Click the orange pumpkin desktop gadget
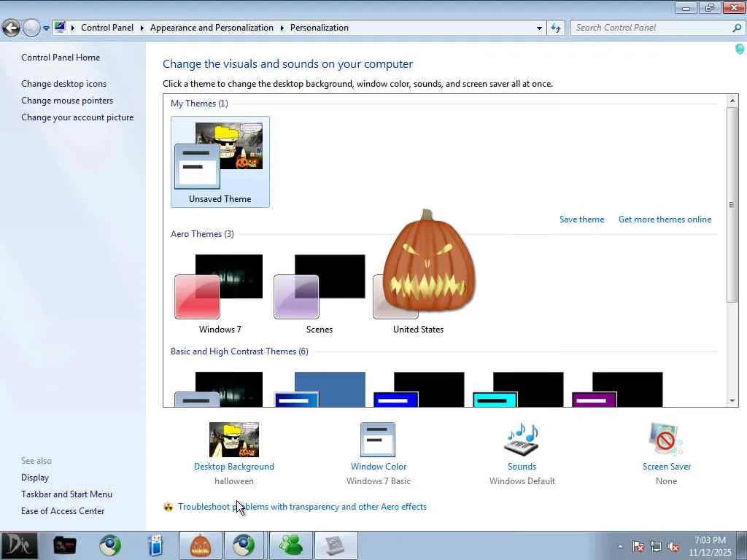This screenshot has height=560, width=747. [427, 261]
